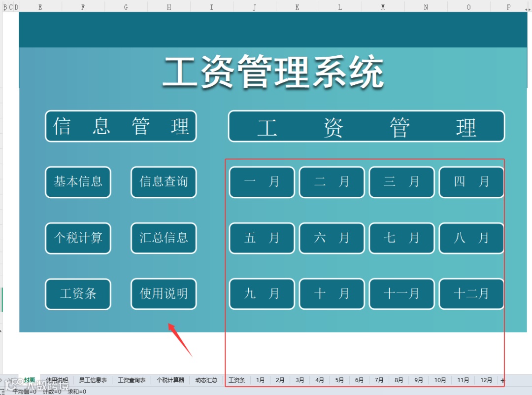Switch to the 11月 sheet tab

click(x=463, y=380)
